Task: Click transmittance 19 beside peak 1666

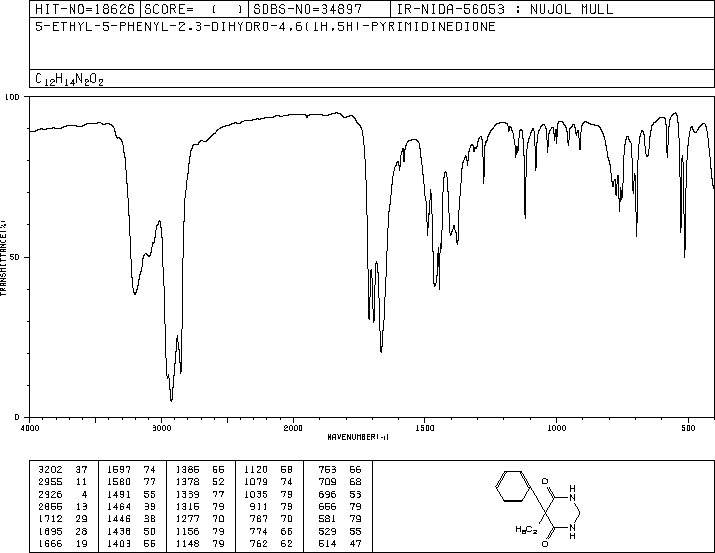Action: [81, 543]
